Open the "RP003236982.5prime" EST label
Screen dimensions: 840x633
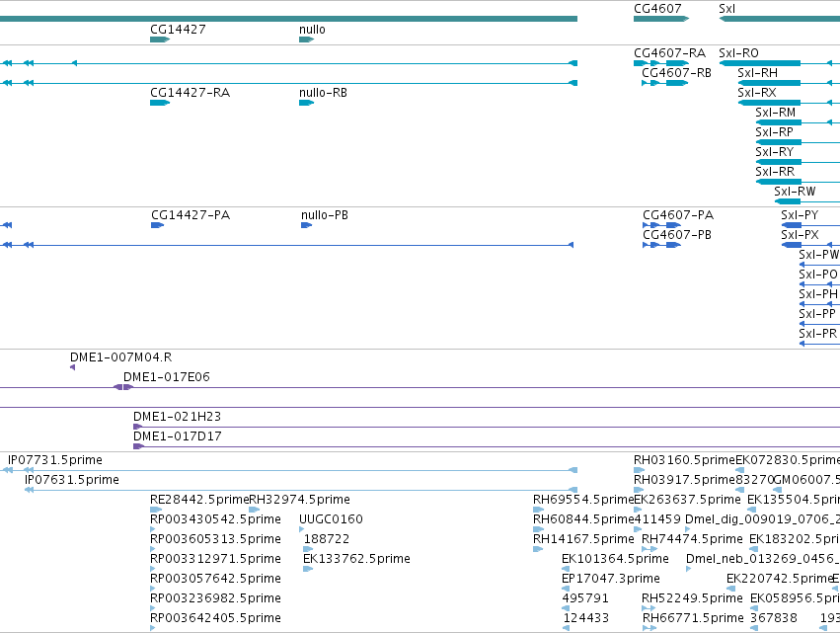(x=215, y=598)
